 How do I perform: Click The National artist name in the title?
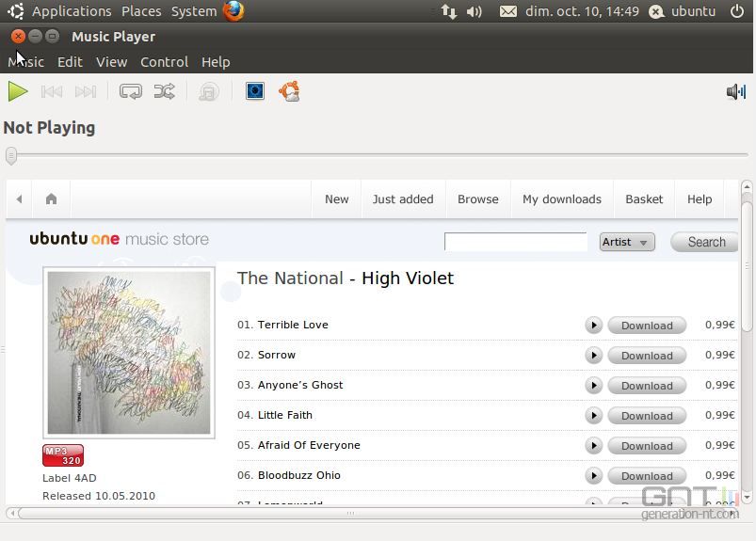tap(290, 278)
